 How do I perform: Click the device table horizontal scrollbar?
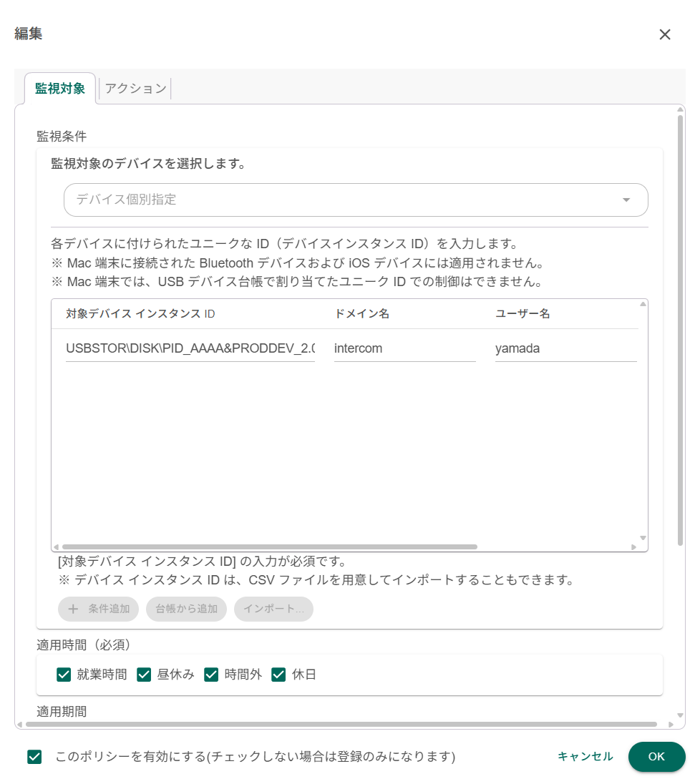tap(270, 547)
